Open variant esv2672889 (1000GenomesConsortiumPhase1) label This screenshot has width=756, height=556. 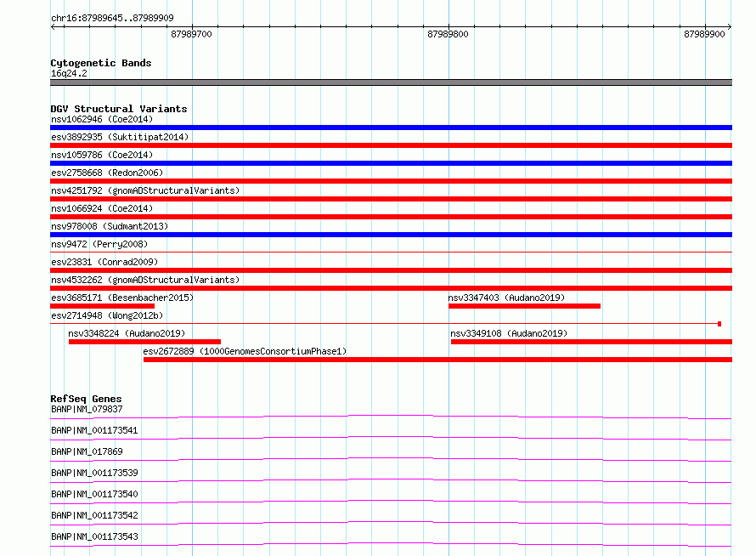click(245, 351)
